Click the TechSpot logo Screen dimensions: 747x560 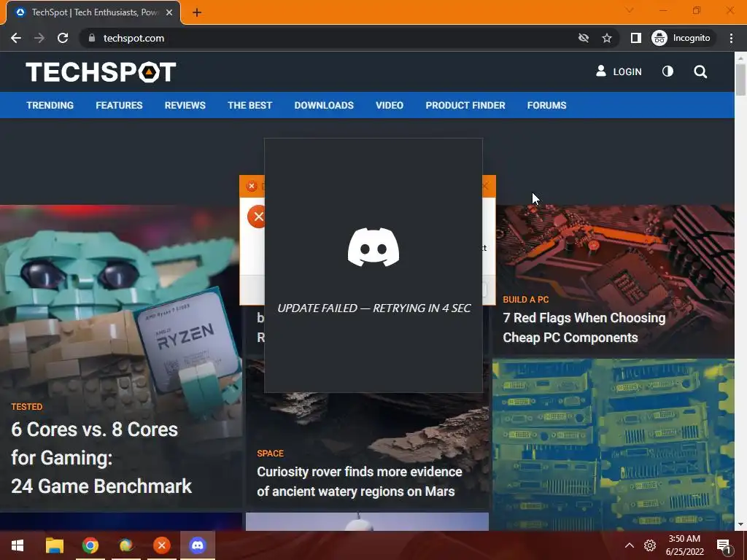101,72
